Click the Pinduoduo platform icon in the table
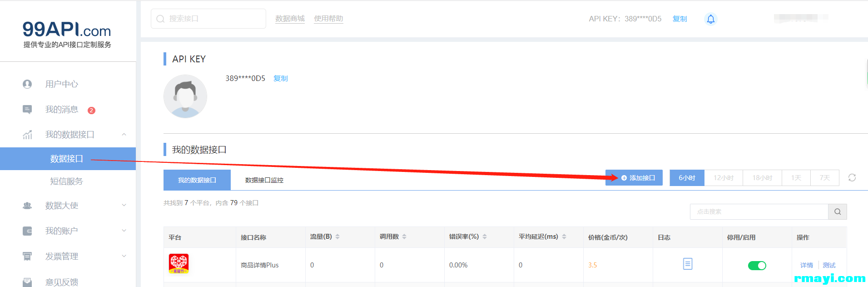868x287 pixels. coord(179,264)
